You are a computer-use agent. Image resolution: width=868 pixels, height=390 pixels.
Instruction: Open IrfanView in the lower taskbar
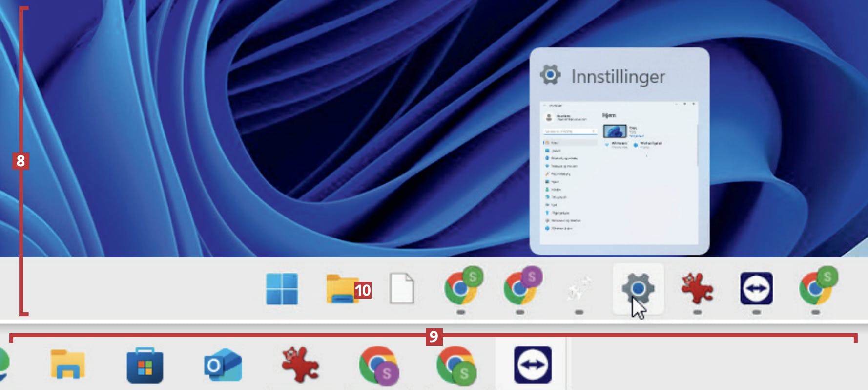(300, 365)
